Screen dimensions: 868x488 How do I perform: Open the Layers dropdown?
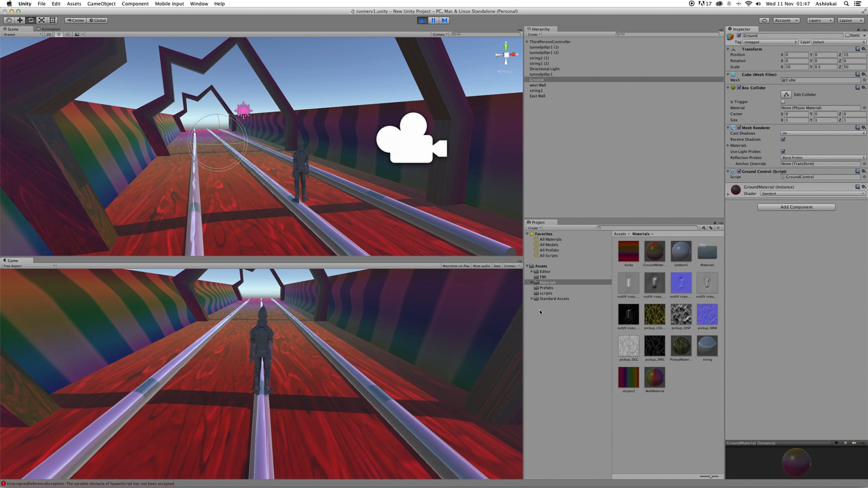[820, 20]
